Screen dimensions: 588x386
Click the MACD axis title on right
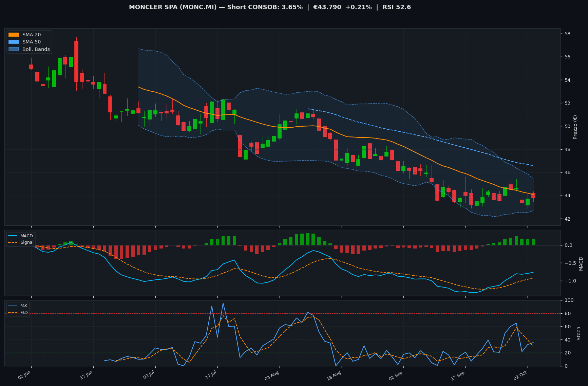point(581,263)
